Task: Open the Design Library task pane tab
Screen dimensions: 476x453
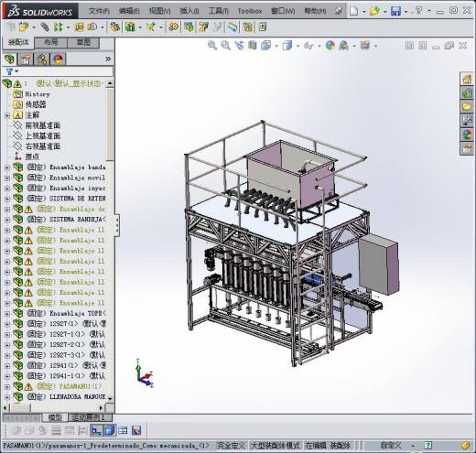Action: click(467, 92)
